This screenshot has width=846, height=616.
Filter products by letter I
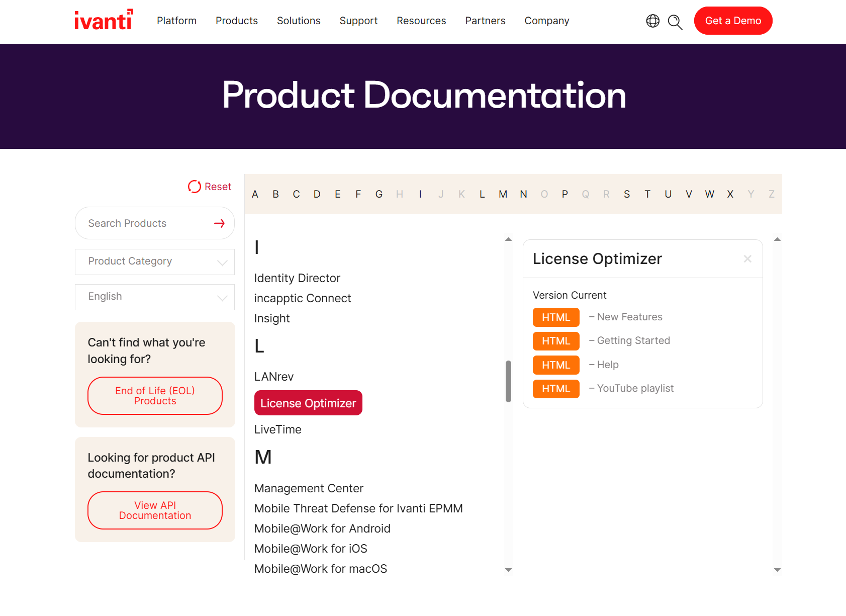[420, 194]
